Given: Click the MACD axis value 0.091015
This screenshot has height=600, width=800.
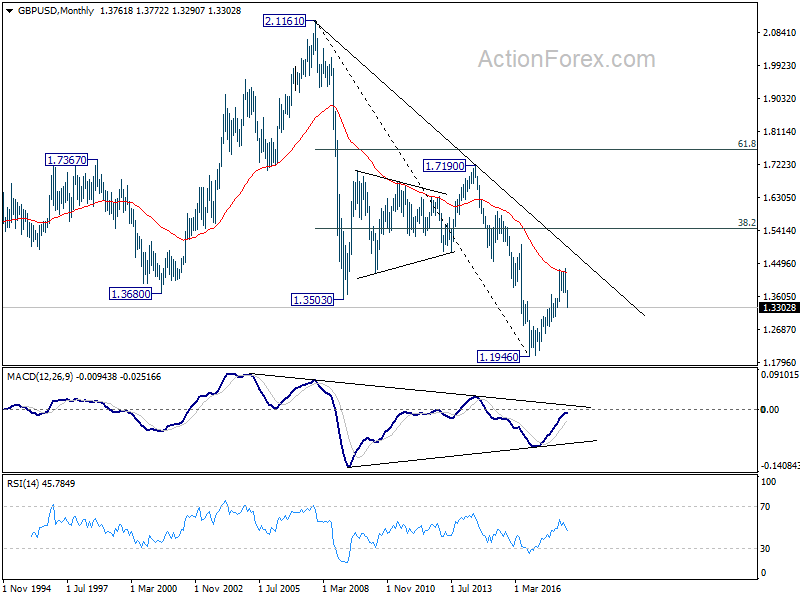Looking at the screenshot, I should pyautogui.click(x=780, y=374).
